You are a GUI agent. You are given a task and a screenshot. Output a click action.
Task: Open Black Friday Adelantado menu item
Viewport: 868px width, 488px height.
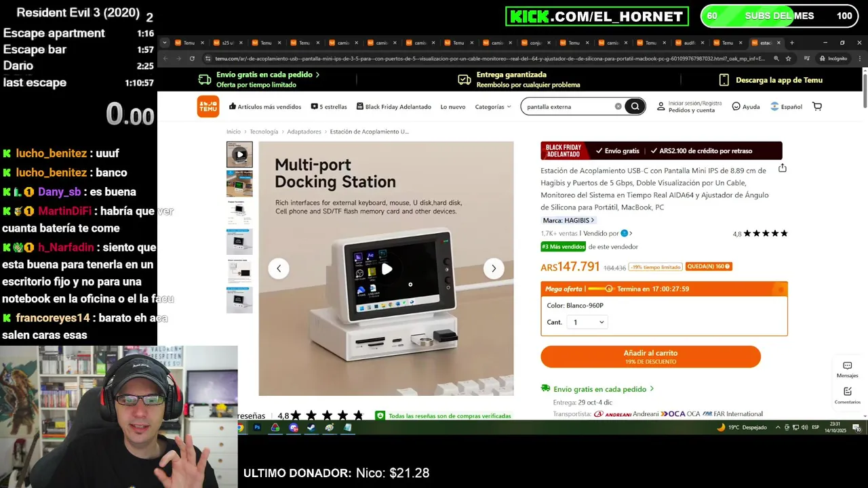(x=394, y=106)
